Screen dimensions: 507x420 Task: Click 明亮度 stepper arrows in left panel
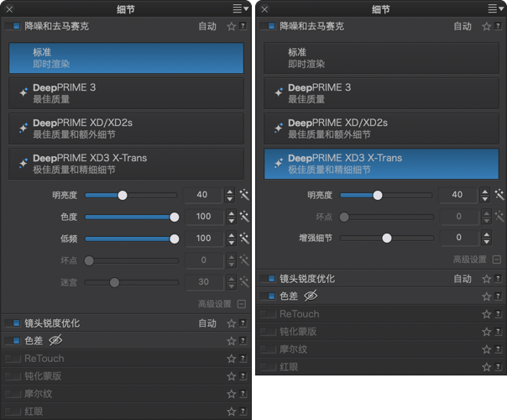[229, 195]
